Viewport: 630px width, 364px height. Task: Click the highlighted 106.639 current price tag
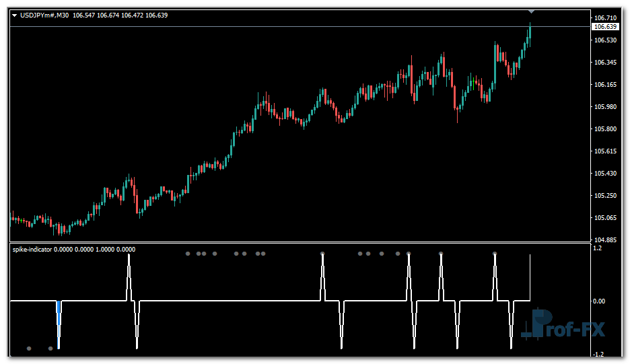pyautogui.click(x=604, y=27)
